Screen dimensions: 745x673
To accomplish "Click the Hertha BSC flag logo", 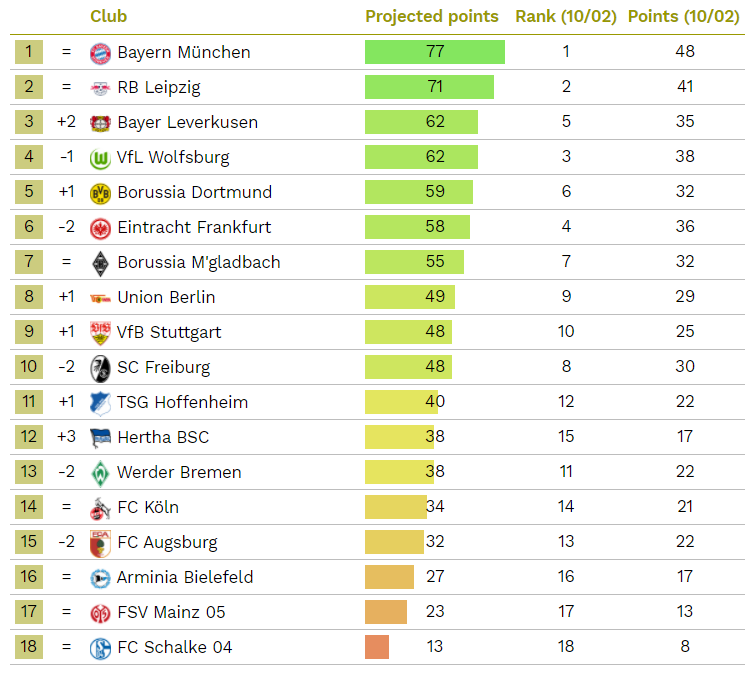I will [100, 437].
